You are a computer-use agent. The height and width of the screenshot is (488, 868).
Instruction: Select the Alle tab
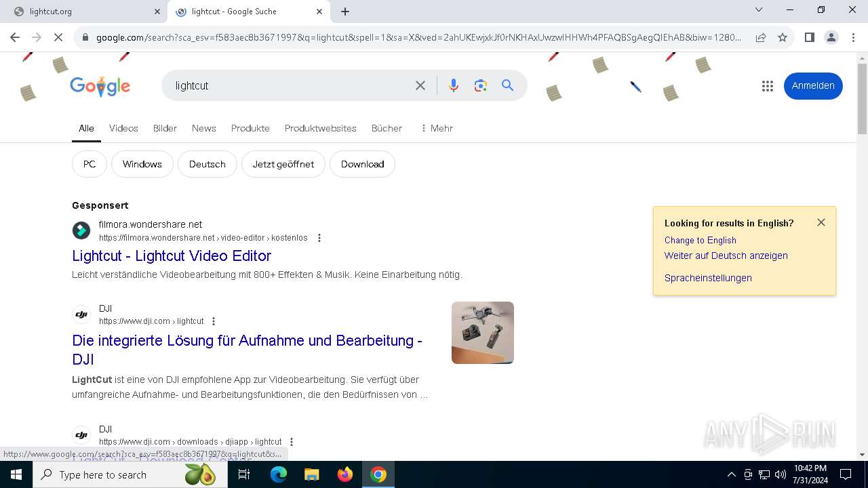[x=86, y=128]
